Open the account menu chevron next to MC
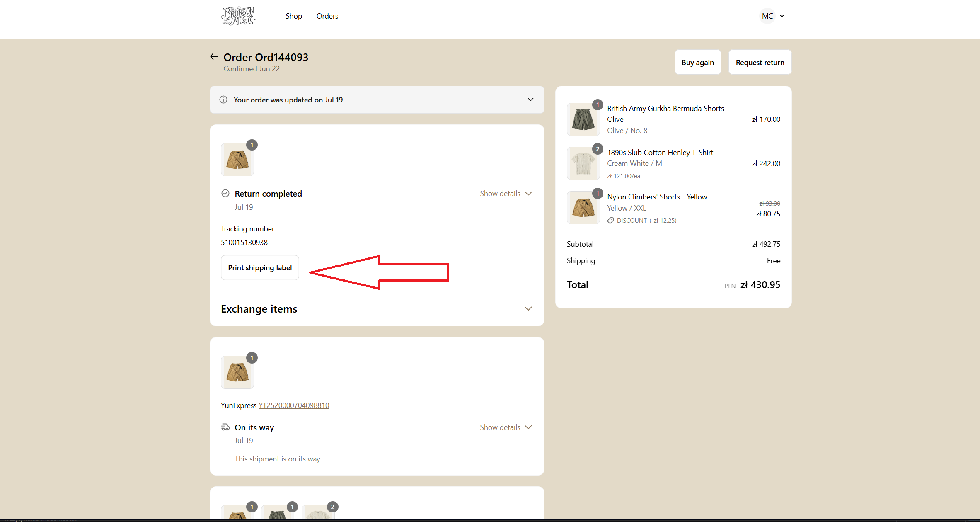980x522 pixels. tap(782, 16)
